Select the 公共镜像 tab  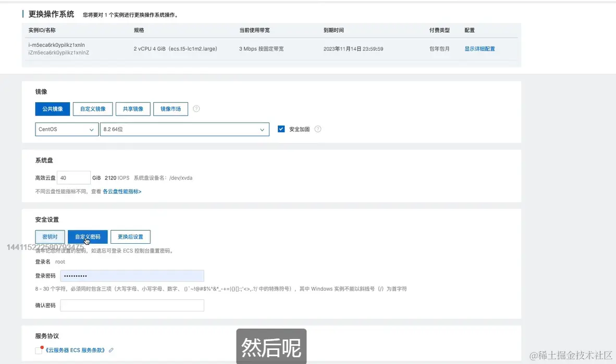(x=53, y=109)
